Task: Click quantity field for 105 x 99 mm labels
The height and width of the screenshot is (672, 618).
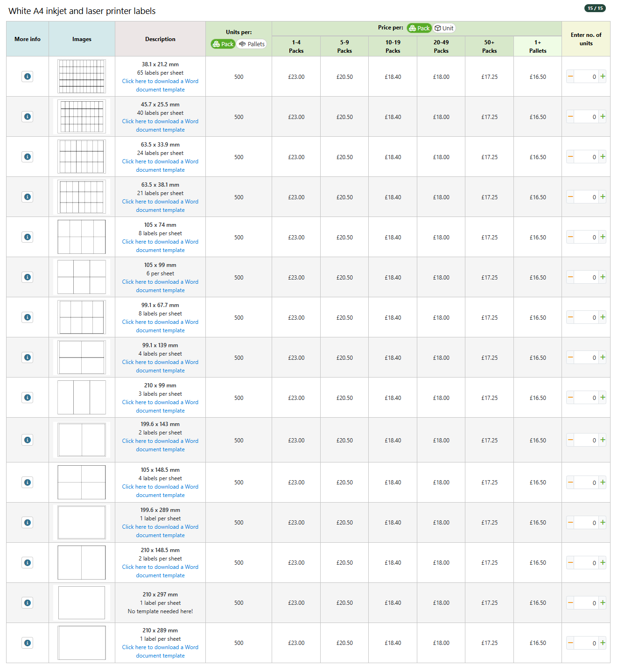Action: point(586,277)
